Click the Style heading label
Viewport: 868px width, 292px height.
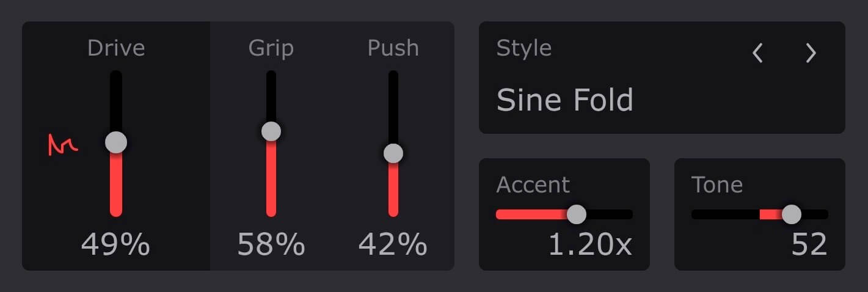(524, 48)
